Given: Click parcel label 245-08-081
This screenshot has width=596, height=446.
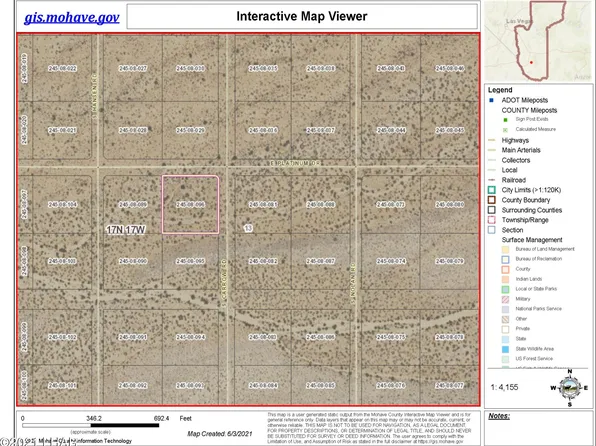Looking at the screenshot, I should click(263, 205).
